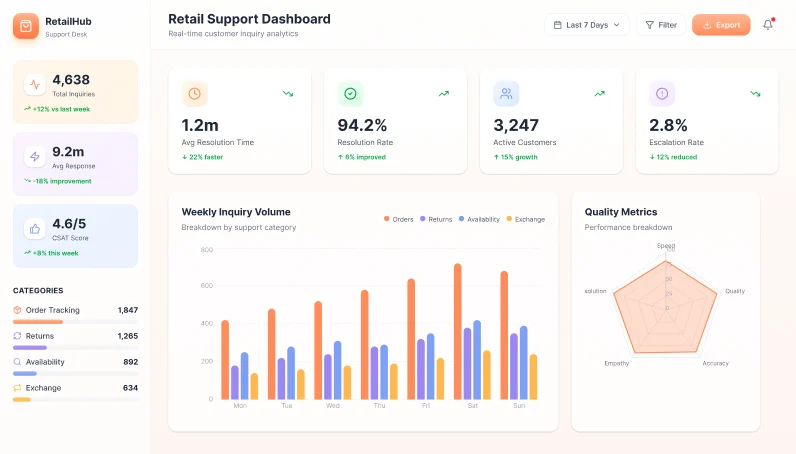This screenshot has height=454, width=796.
Task: Click the RetailHub logo icon
Action: 26,26
